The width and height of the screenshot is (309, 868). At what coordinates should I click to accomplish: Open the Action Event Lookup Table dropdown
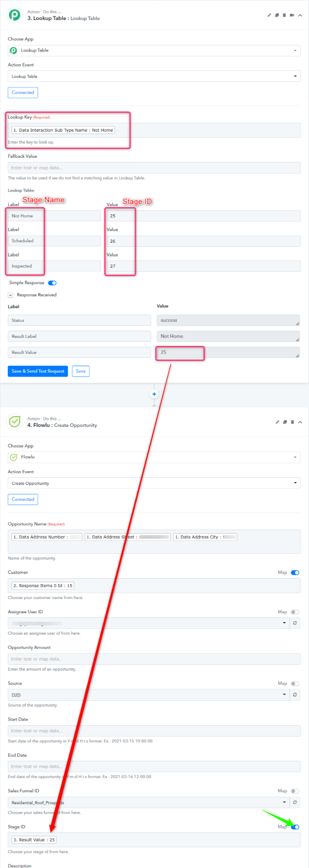pyautogui.click(x=154, y=76)
